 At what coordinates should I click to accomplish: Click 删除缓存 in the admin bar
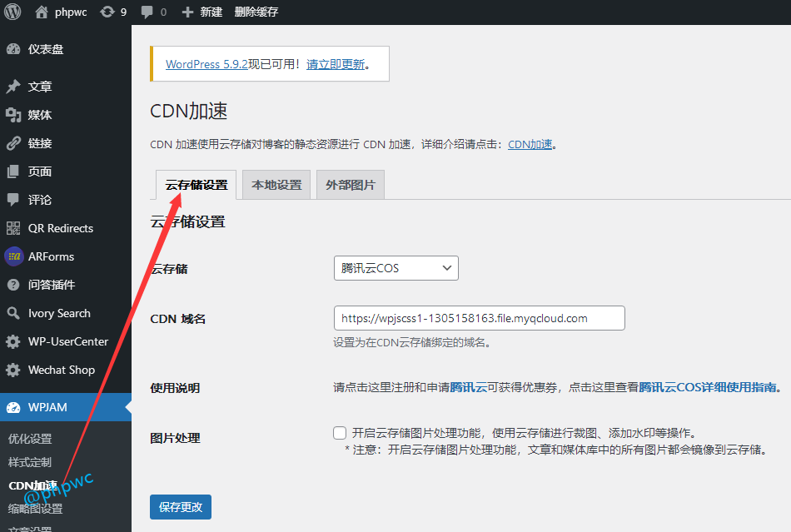click(x=256, y=12)
